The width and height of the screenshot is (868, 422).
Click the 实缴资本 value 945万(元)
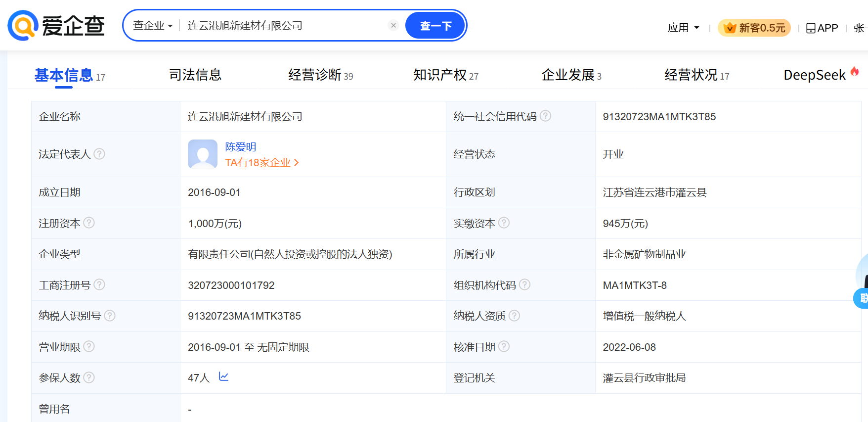[625, 223]
